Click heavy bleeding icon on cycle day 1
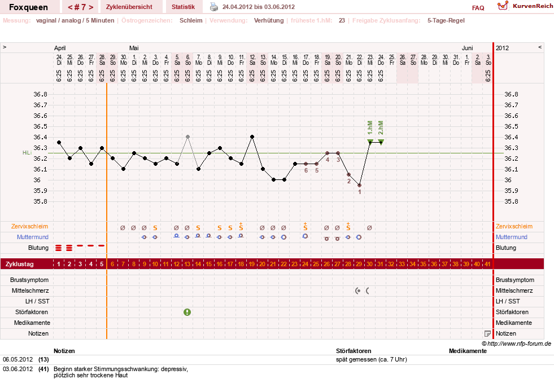Viewport: 554px width, 392px height. click(59, 248)
